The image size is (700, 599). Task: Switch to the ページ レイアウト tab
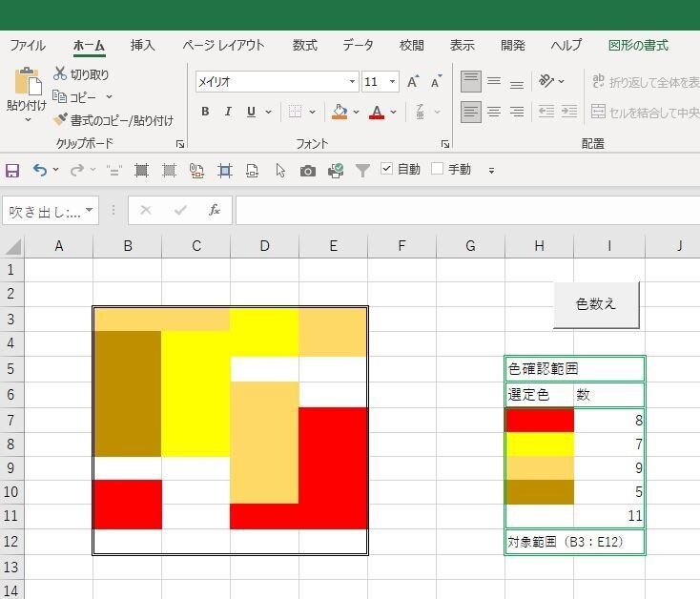[223, 46]
